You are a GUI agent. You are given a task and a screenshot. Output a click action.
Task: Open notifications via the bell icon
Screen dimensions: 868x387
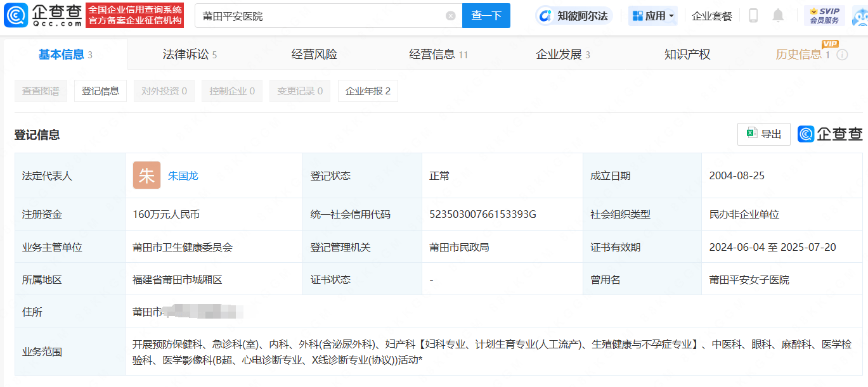point(778,16)
